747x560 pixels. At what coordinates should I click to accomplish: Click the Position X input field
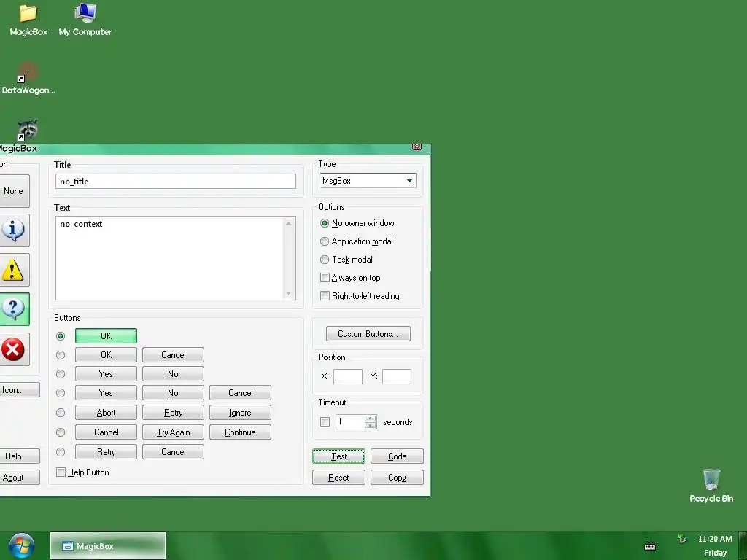click(x=348, y=376)
